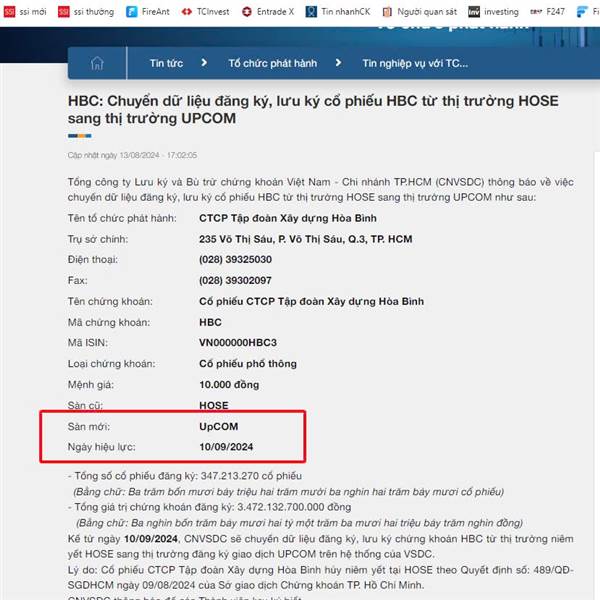
Task: Click the ISIN value VN000000HBC3
Action: pyautogui.click(x=238, y=342)
